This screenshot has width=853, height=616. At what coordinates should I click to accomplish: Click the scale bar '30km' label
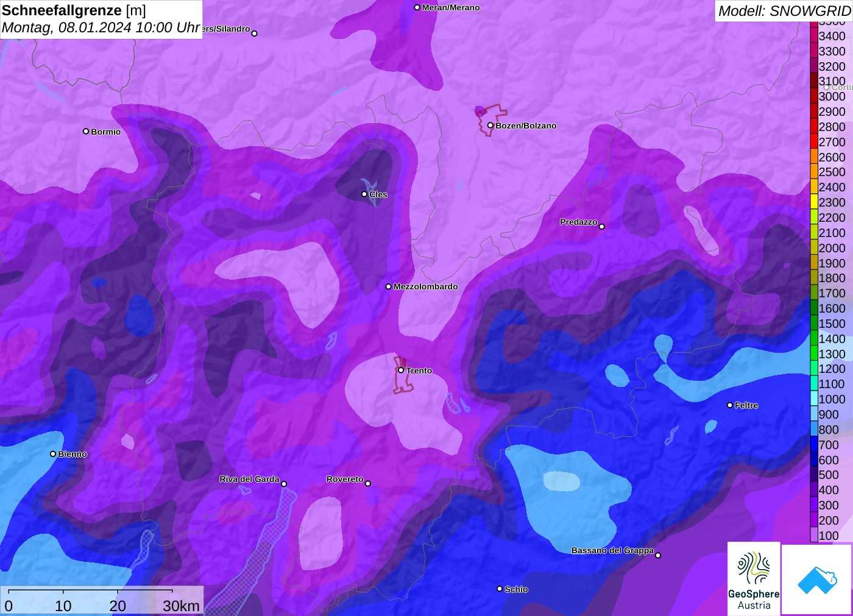[181, 606]
